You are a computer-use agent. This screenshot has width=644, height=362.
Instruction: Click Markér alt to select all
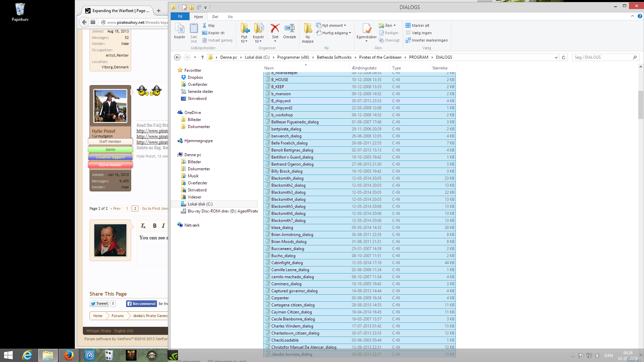417,25
